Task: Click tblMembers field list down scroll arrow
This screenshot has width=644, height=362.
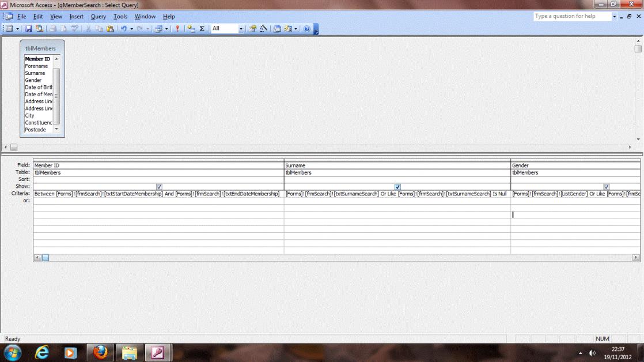Action: click(56, 130)
